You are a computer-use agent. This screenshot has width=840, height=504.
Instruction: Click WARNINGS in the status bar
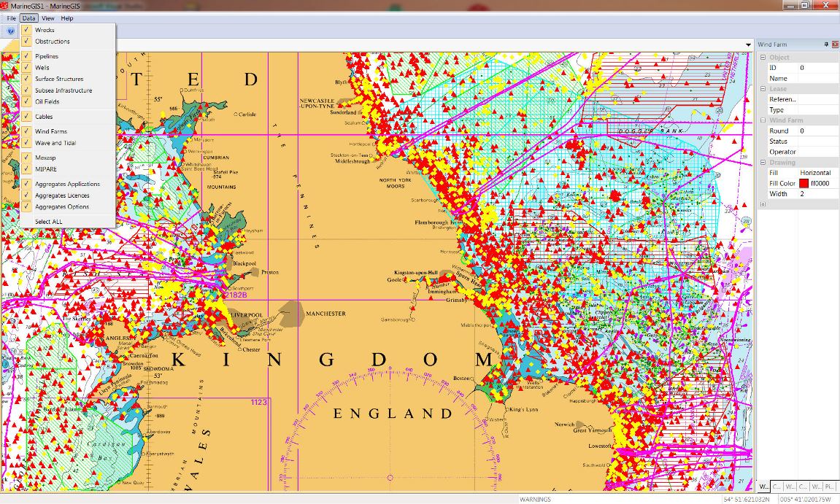[535, 500]
